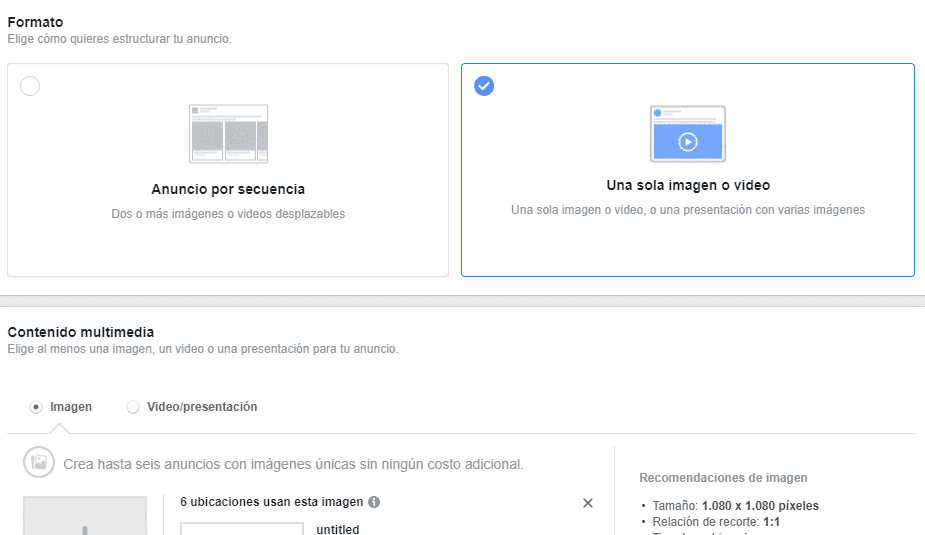Image resolution: width=925 pixels, height=535 pixels.
Task: Click the untitled image name
Action: pos(337,529)
